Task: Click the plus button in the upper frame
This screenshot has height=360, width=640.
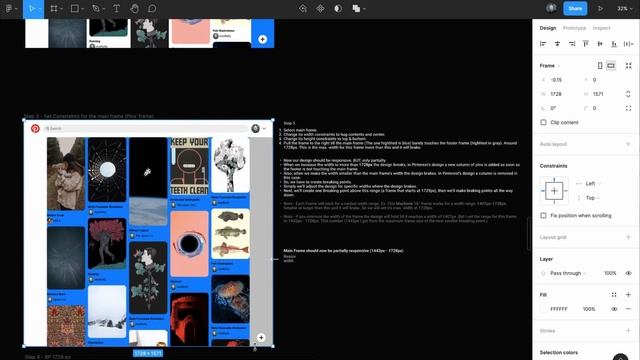Action: (x=262, y=39)
